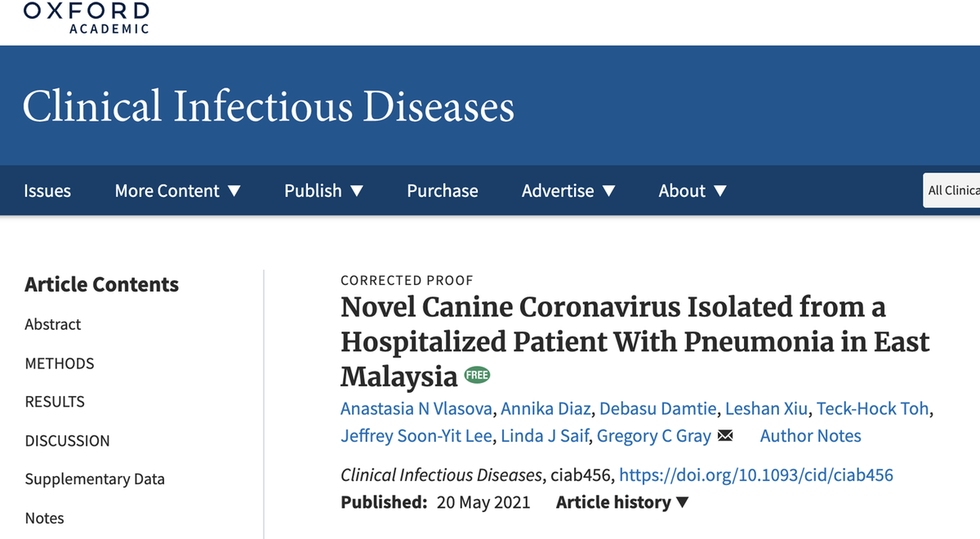Viewport: 980px width, 539px height.
Task: Expand the Article history section
Action: click(622, 502)
